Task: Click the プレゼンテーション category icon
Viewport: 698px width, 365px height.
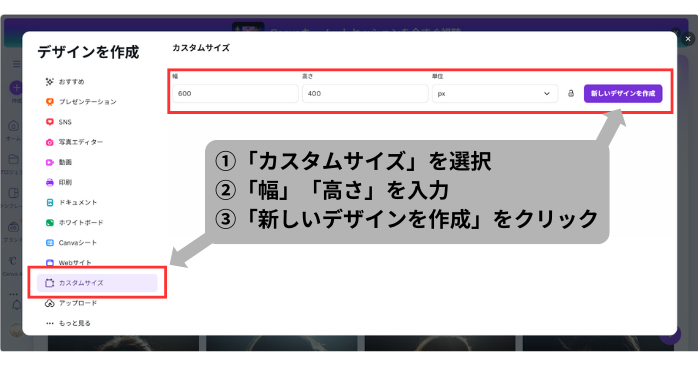Action: (x=49, y=102)
